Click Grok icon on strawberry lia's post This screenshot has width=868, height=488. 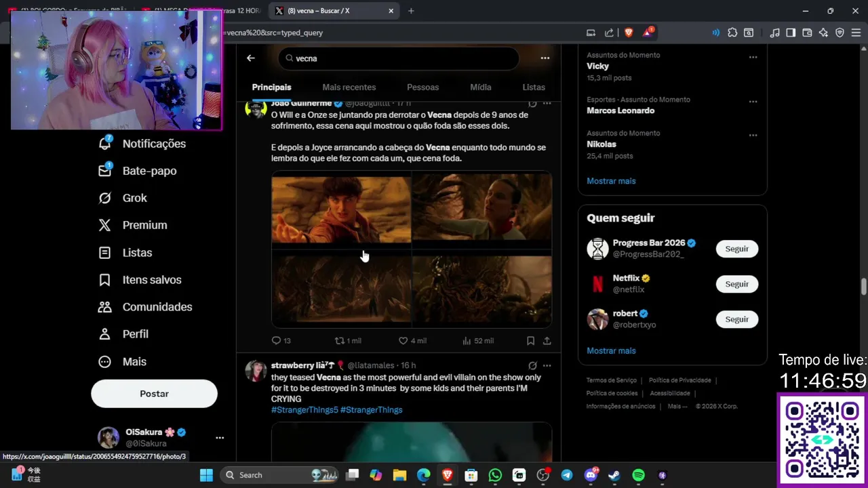(532, 365)
